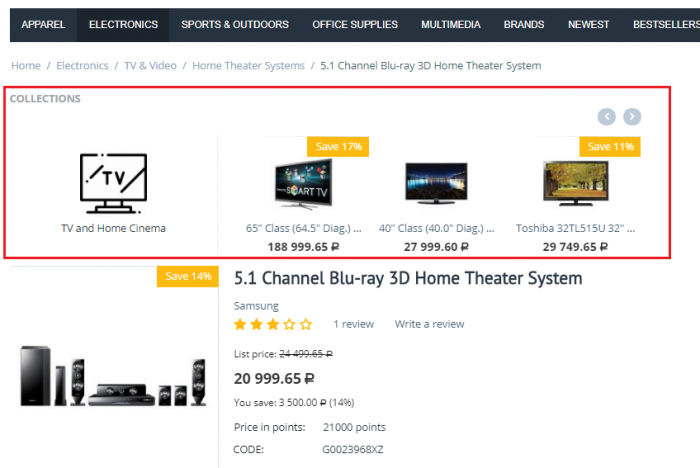Open the Toshiba TV thumbnail
This screenshot has width=700, height=468.
(576, 183)
